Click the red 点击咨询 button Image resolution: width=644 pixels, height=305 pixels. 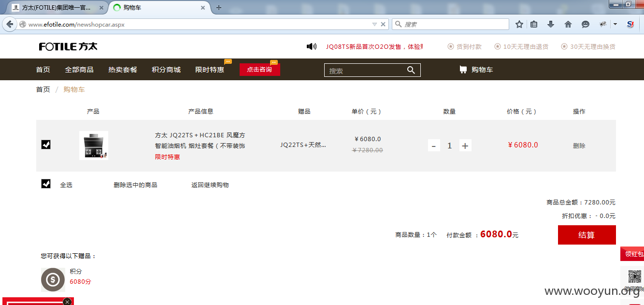click(259, 70)
